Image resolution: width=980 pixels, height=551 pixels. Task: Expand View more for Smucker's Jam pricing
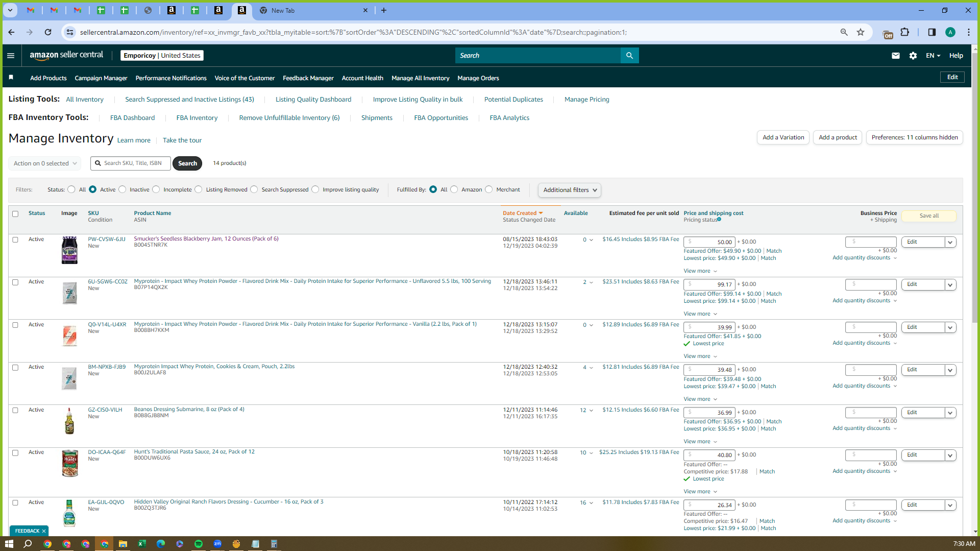coord(700,271)
